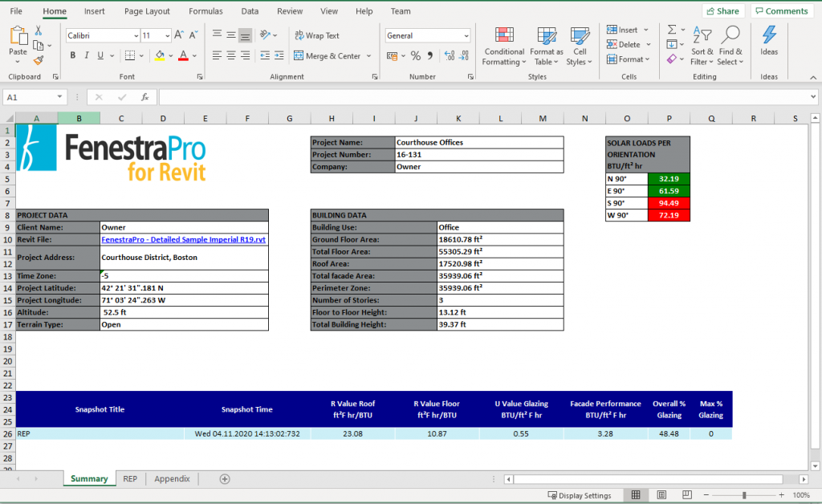This screenshot has height=504, width=822.
Task: Center text horizontally
Action: click(x=230, y=55)
